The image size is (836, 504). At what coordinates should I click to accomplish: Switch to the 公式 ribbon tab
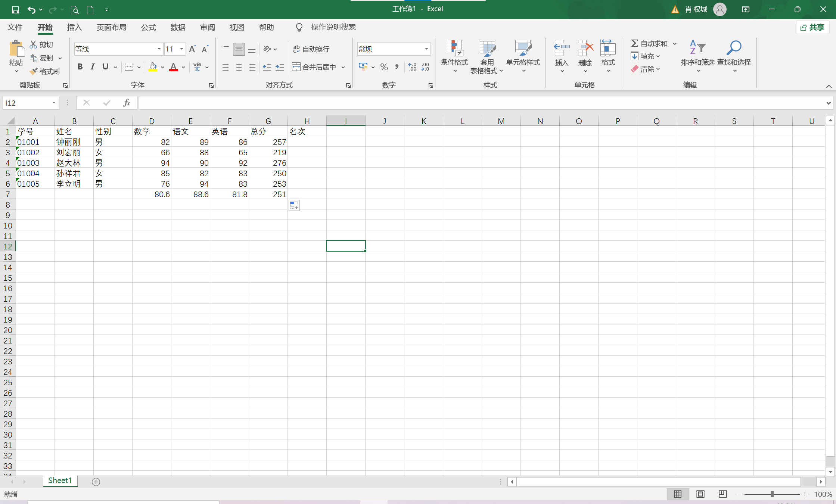[148, 27]
